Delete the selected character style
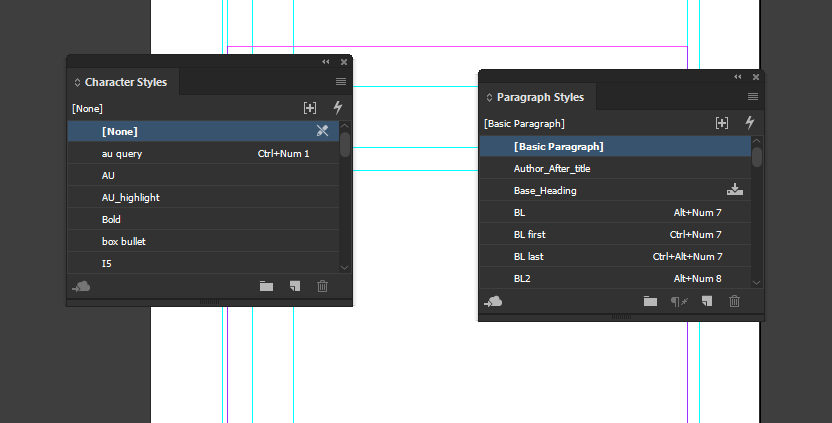 [x=322, y=286]
